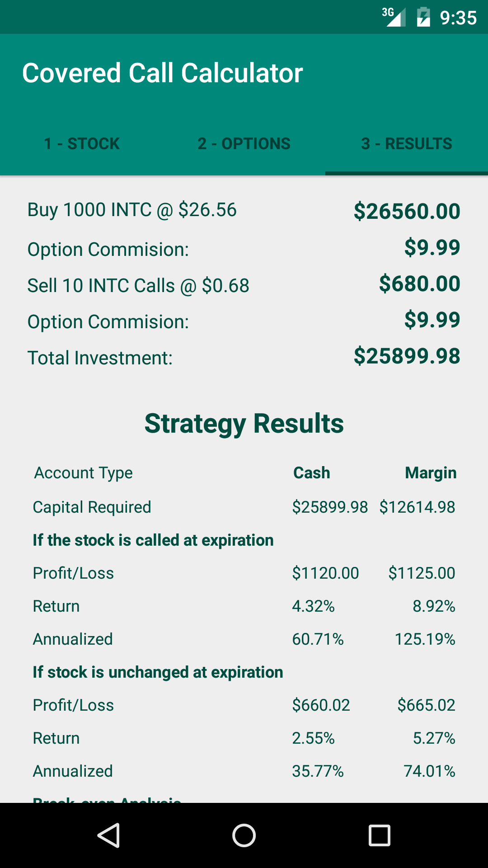This screenshot has width=488, height=868.
Task: Open the 2 - OPTIONS tab
Action: [x=244, y=144]
